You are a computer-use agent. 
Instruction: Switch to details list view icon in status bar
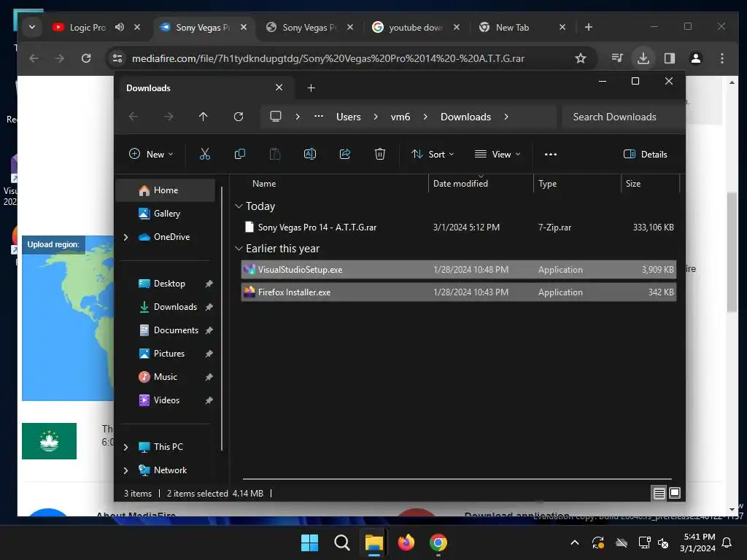click(659, 494)
